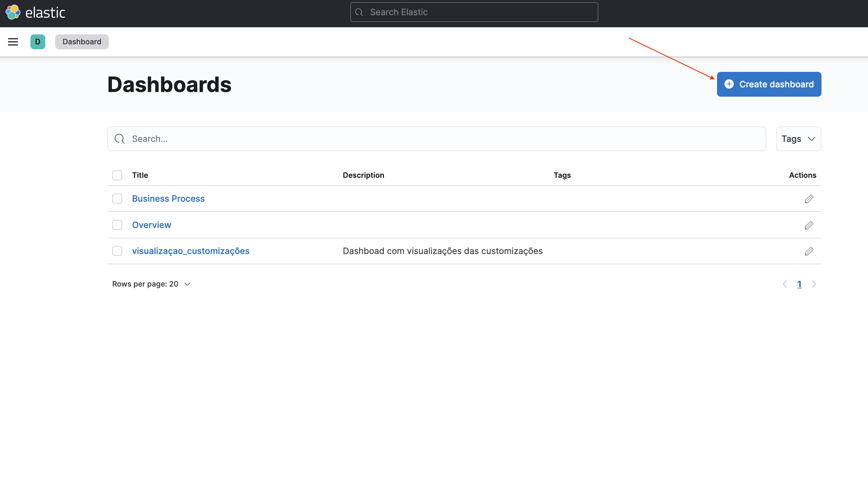The width and height of the screenshot is (868, 500).
Task: Open the D space avatar
Action: pos(38,42)
